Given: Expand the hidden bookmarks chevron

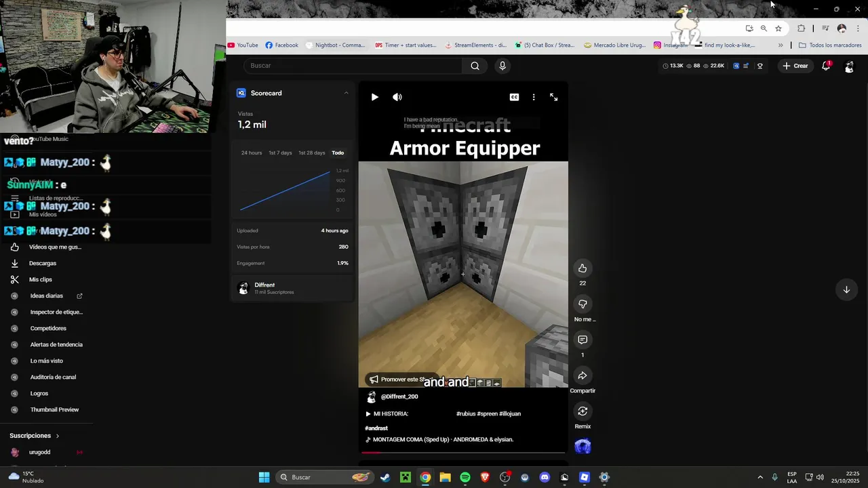Looking at the screenshot, I should click(x=781, y=45).
